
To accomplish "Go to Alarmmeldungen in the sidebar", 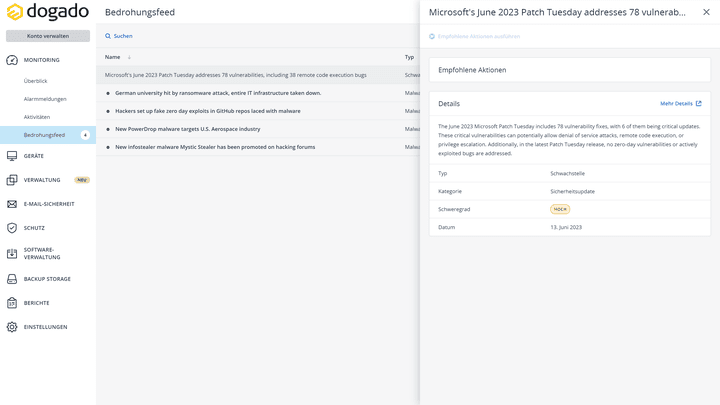I will (45, 99).
